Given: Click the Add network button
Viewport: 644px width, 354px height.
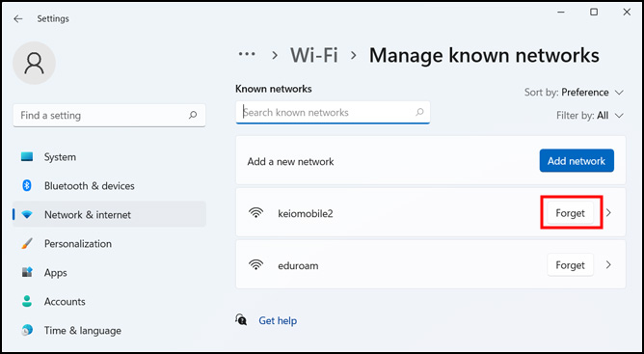Looking at the screenshot, I should click(577, 161).
